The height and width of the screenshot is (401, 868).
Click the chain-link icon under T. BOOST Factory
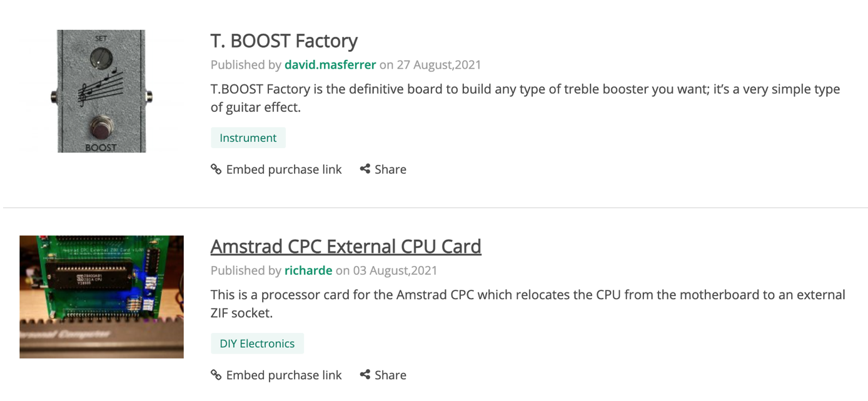(216, 169)
